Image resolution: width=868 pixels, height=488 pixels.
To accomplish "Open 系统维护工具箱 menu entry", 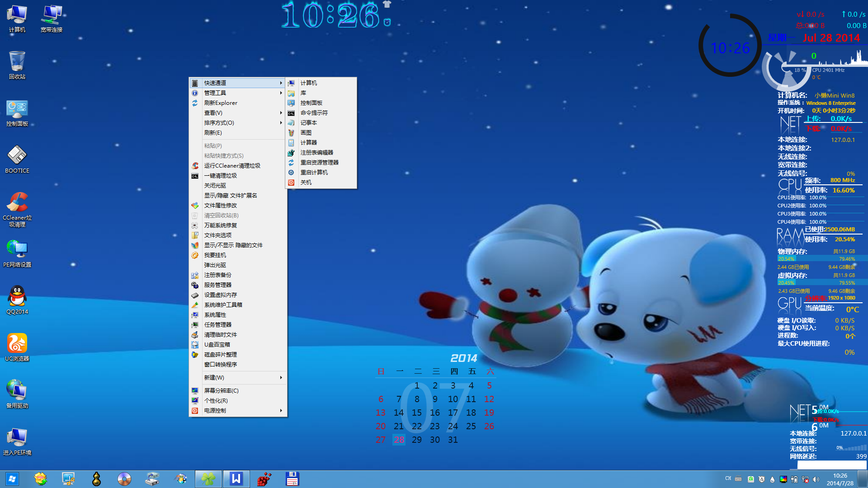I will click(238, 305).
